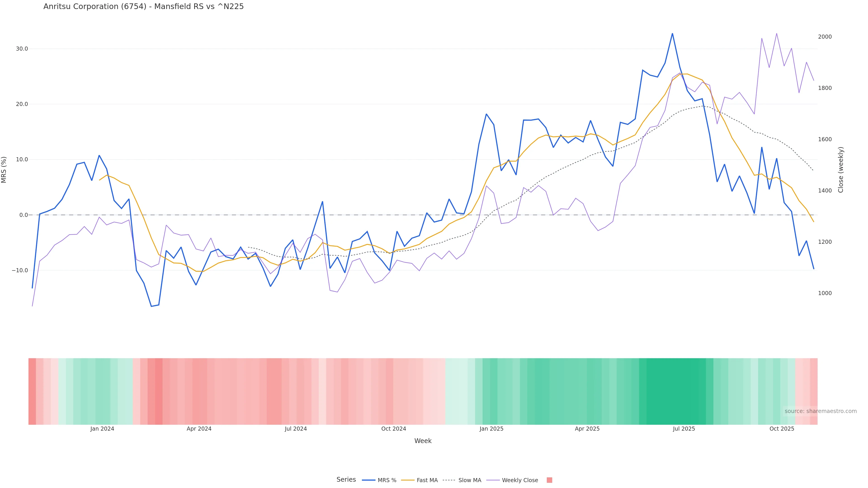868x488 pixels.
Task: Click the 1000 tick on the Close axis
Action: (x=825, y=293)
